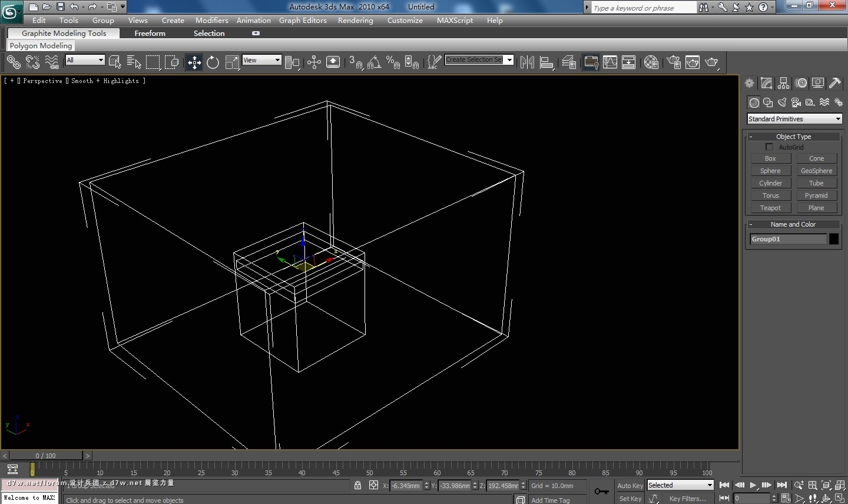Open the Edit menu
The height and width of the screenshot is (504, 848).
click(39, 20)
